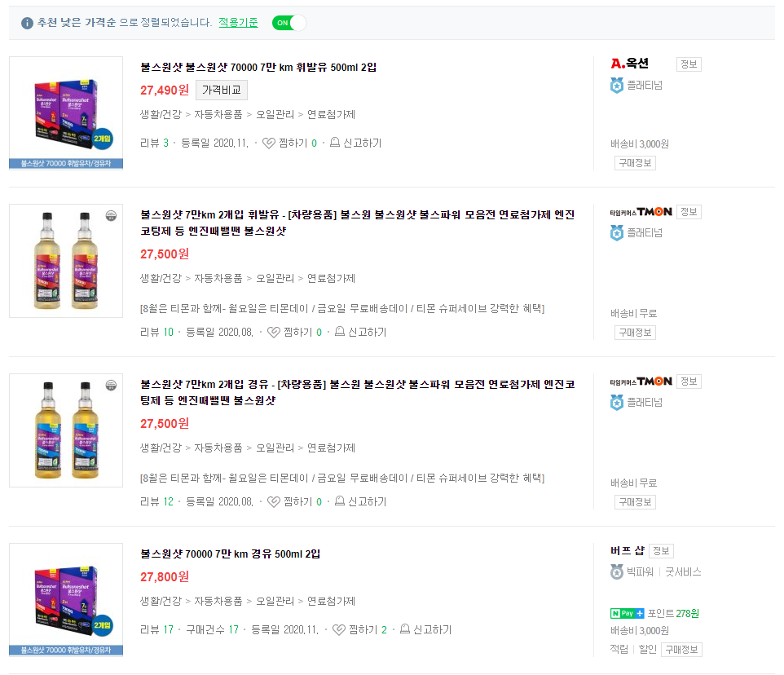Toggle the recommended sorting ON switch
The height and width of the screenshot is (675, 784).
[x=288, y=23]
